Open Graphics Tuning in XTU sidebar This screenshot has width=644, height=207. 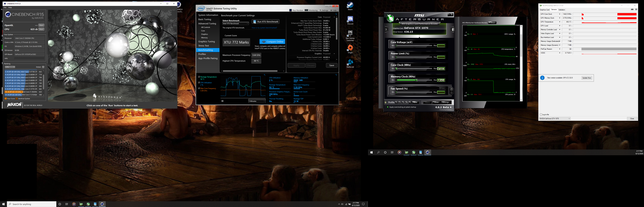point(207,42)
